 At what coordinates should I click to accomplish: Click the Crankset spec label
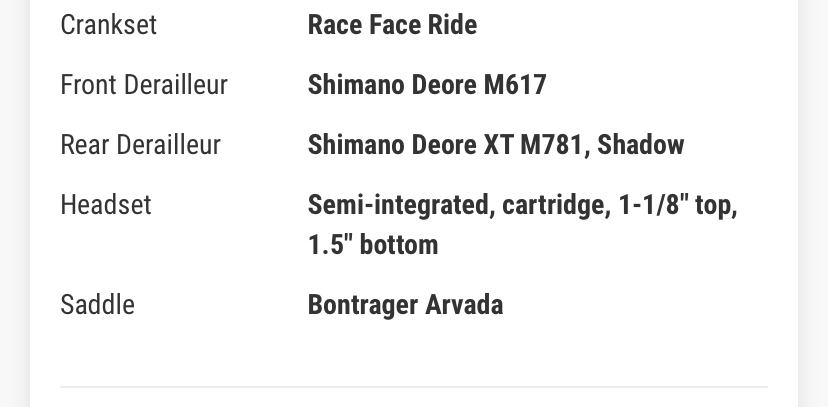point(108,25)
